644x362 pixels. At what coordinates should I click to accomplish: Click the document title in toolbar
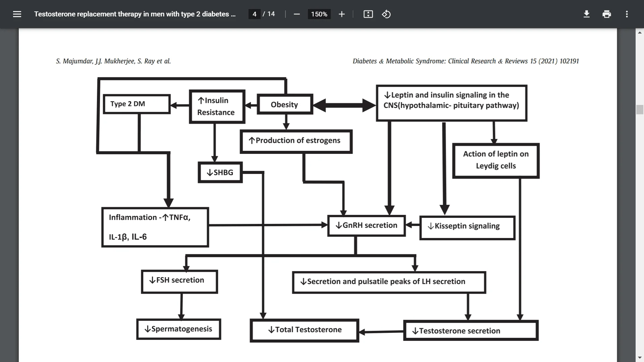click(x=136, y=14)
